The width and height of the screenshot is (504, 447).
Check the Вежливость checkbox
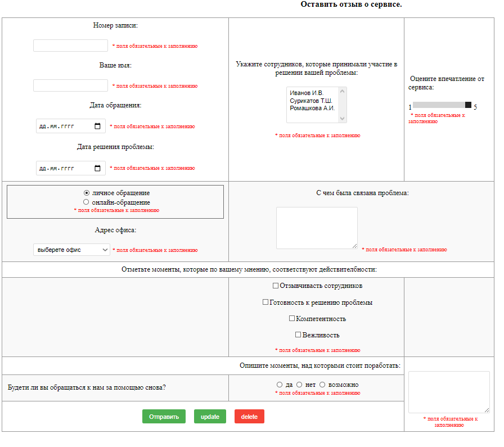pyautogui.click(x=298, y=335)
